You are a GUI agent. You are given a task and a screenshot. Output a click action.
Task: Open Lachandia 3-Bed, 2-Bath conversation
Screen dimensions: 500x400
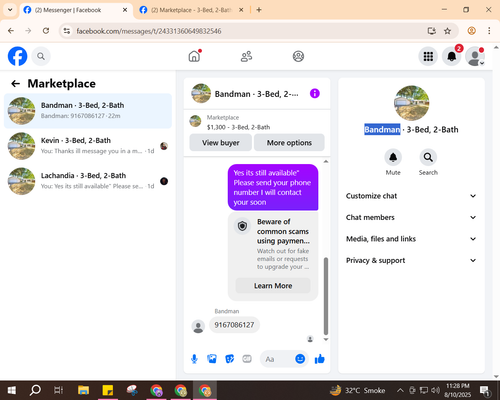(88, 181)
